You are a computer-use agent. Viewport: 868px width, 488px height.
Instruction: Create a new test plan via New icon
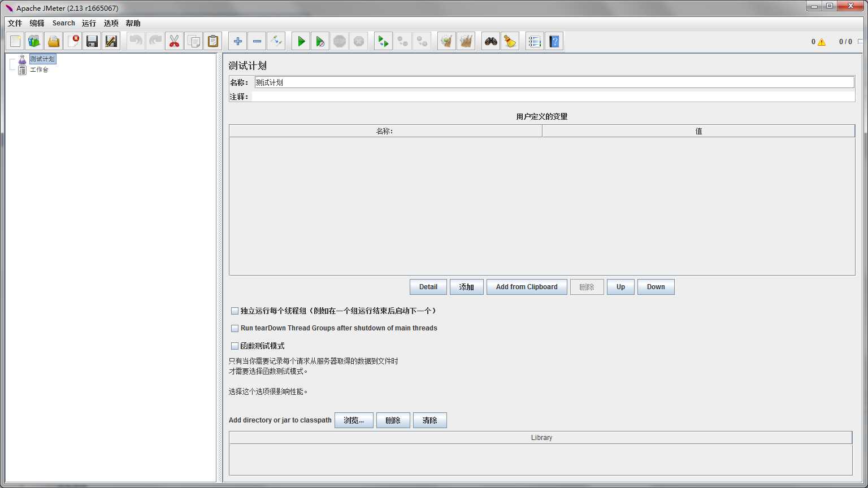point(15,41)
